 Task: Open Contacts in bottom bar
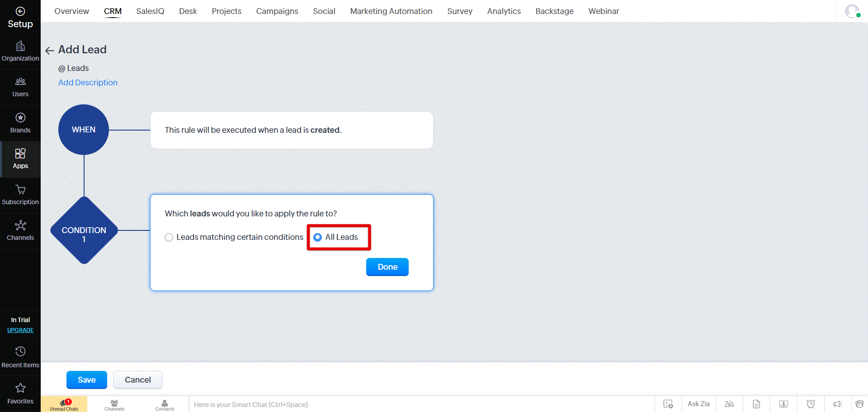165,404
